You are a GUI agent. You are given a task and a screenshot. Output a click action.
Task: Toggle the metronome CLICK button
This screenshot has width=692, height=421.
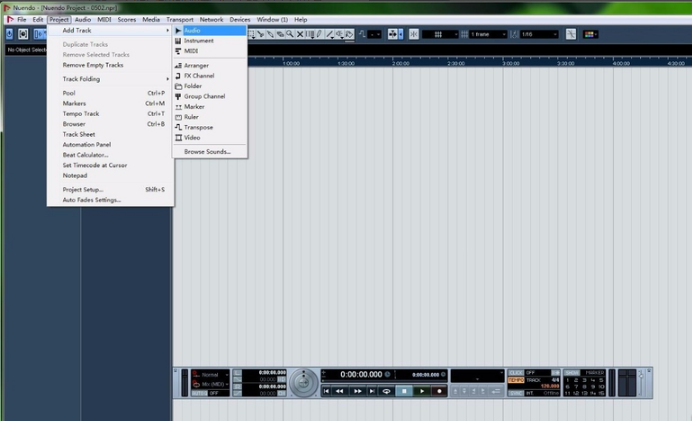[x=515, y=372]
